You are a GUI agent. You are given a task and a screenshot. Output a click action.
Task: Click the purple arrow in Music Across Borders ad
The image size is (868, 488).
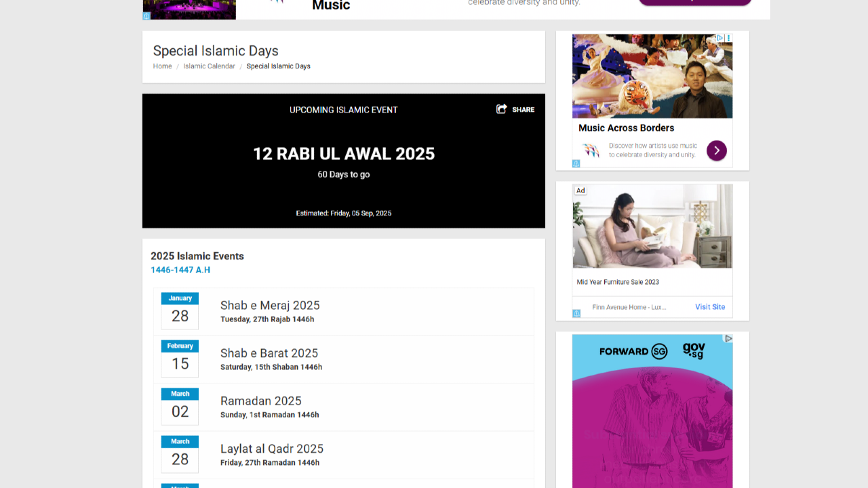(x=717, y=150)
